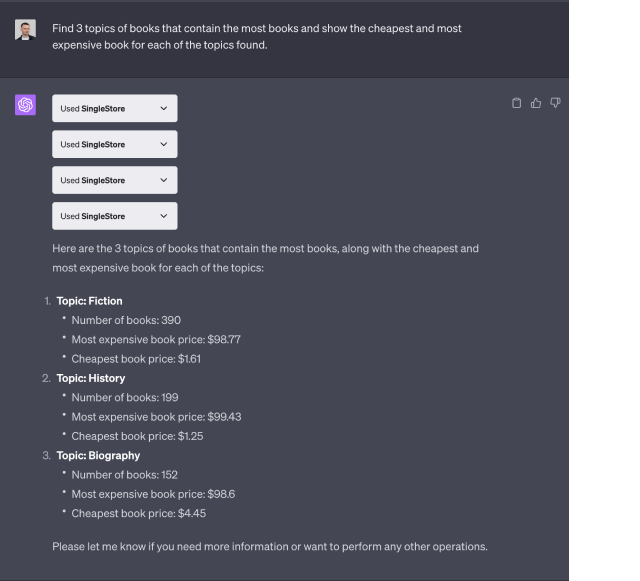Expand the last Used SingleStore chevron
The image size is (640, 581).
[164, 216]
